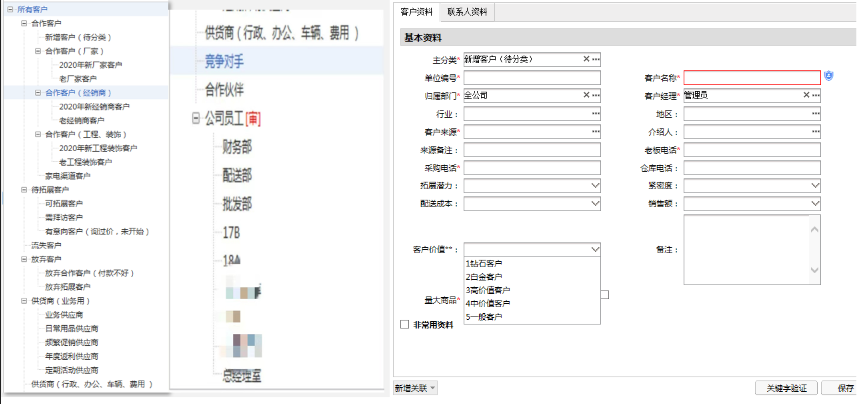The height and width of the screenshot is (404, 863).
Task: Tick the 非常用资料 checkbox
Action: pyautogui.click(x=404, y=325)
